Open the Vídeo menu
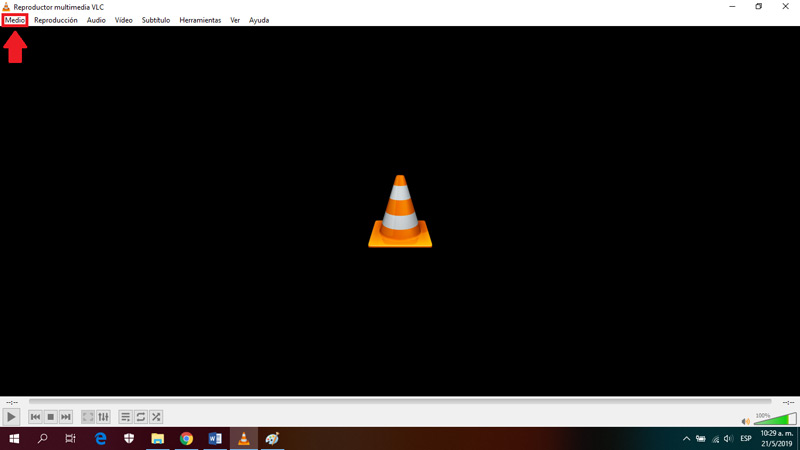The height and width of the screenshot is (450, 800). [x=123, y=20]
